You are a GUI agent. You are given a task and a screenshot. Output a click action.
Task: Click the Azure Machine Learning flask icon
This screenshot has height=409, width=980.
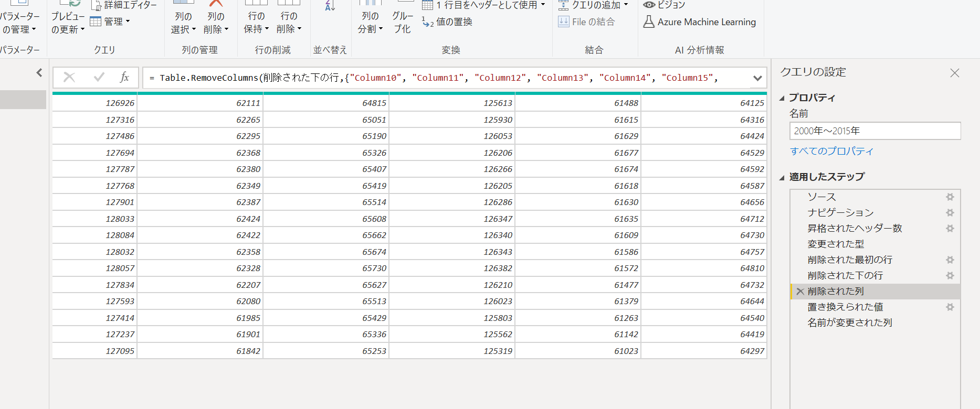tap(649, 22)
